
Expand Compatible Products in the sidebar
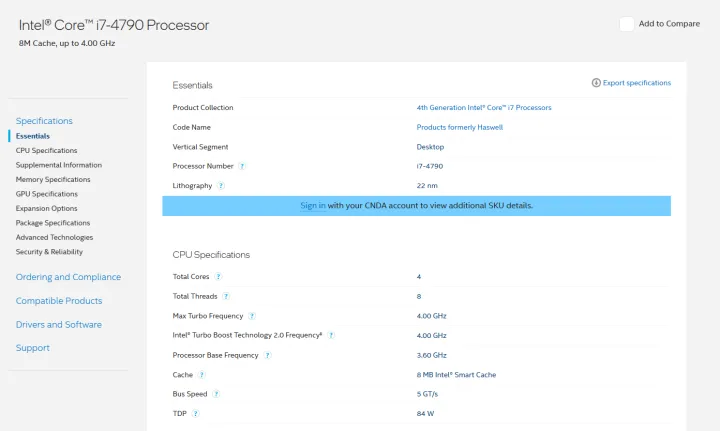pyautogui.click(x=59, y=301)
